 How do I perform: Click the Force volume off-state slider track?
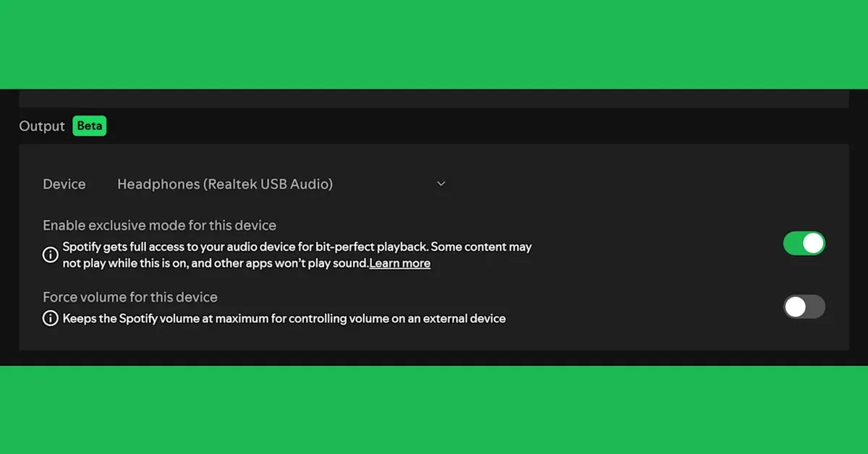click(804, 307)
